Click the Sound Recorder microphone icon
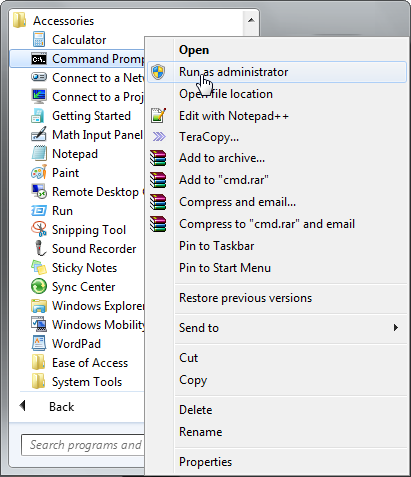The width and height of the screenshot is (411, 477). (x=40, y=248)
